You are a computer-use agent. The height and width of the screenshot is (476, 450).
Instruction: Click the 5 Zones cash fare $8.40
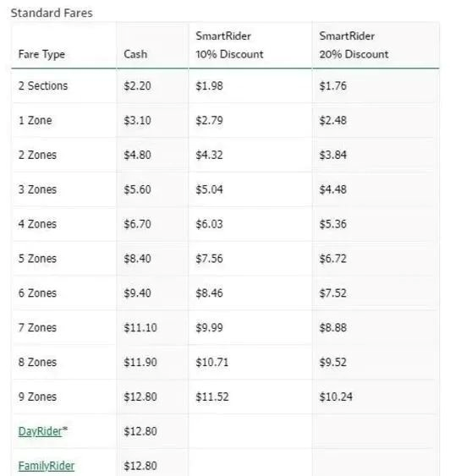pos(137,259)
